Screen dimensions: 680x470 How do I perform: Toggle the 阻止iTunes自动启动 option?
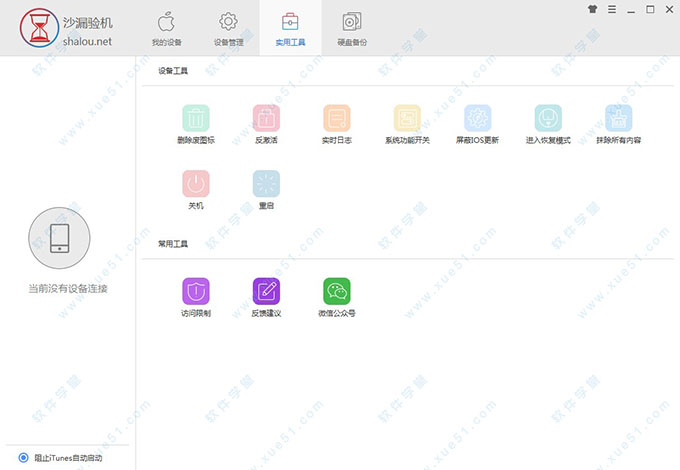tap(23, 458)
